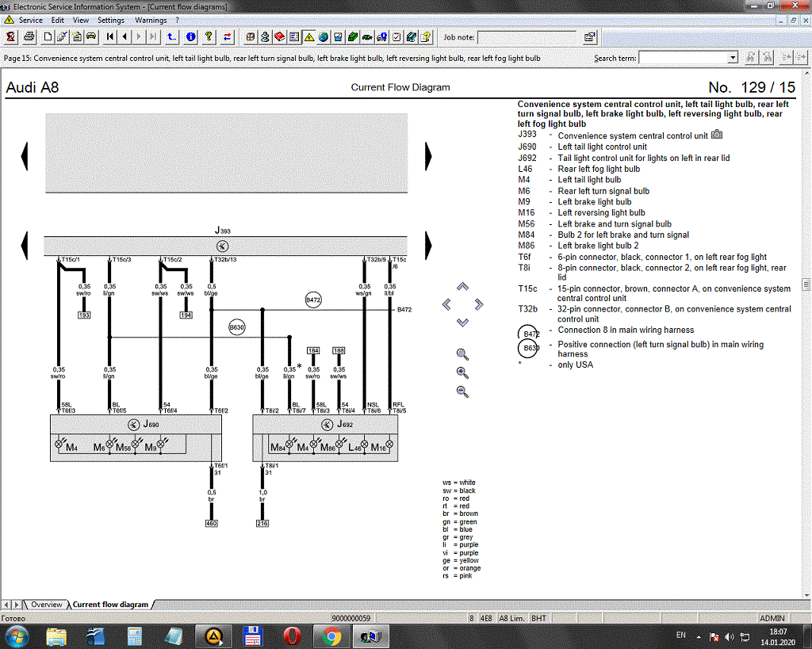This screenshot has width=812, height=649.
Task: Go to the first page of the document
Action: (109, 36)
